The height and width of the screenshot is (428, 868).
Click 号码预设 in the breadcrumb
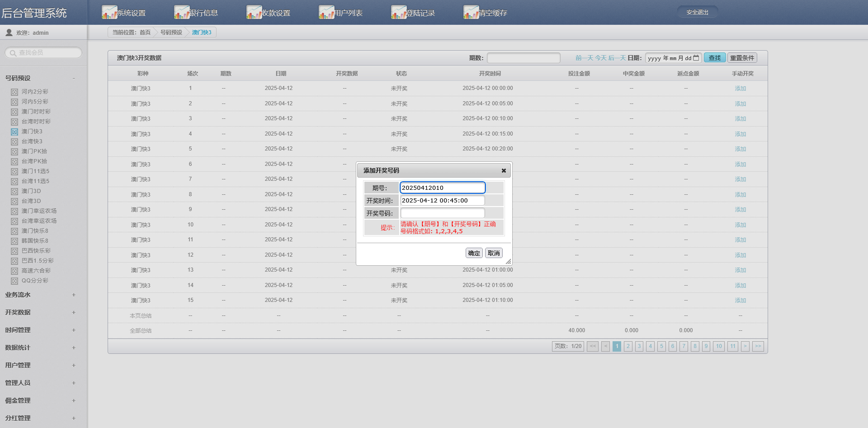(171, 32)
